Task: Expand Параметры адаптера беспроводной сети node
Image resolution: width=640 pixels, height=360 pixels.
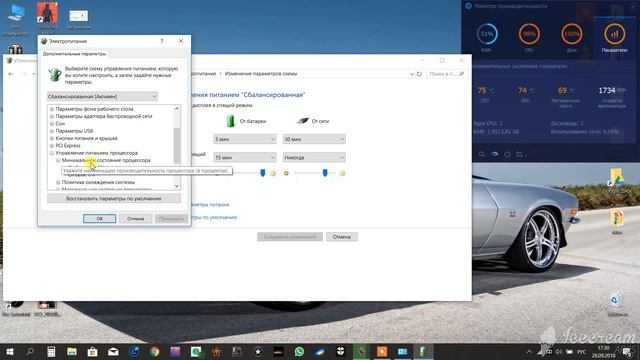Action: pos(52,116)
